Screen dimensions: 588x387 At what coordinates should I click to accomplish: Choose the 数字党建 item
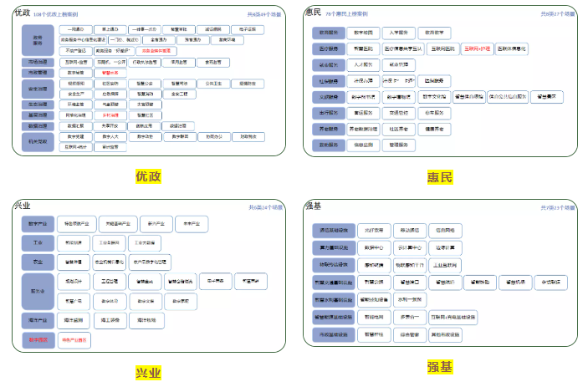(76, 136)
